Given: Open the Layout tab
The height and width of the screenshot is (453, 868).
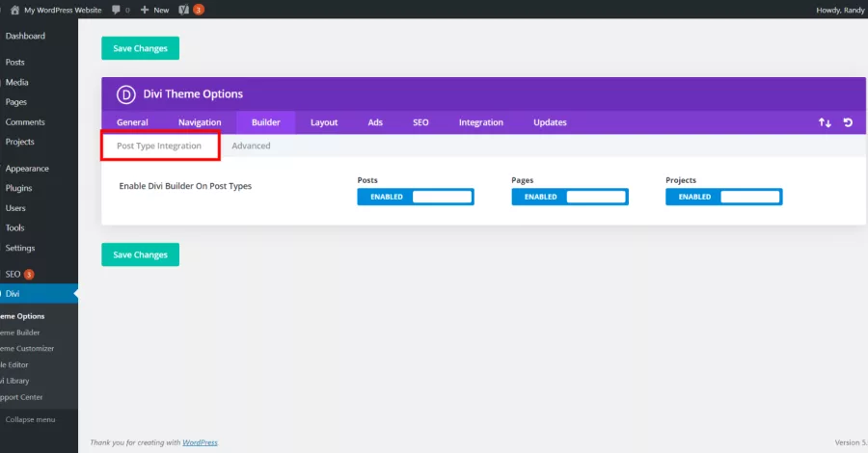Looking at the screenshot, I should (x=324, y=122).
